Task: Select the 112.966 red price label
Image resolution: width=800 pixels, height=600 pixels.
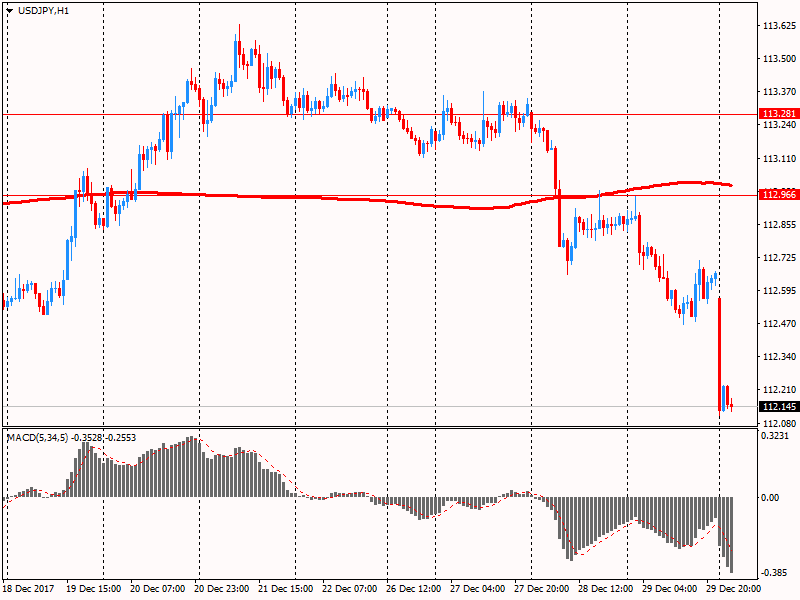Action: click(x=779, y=194)
